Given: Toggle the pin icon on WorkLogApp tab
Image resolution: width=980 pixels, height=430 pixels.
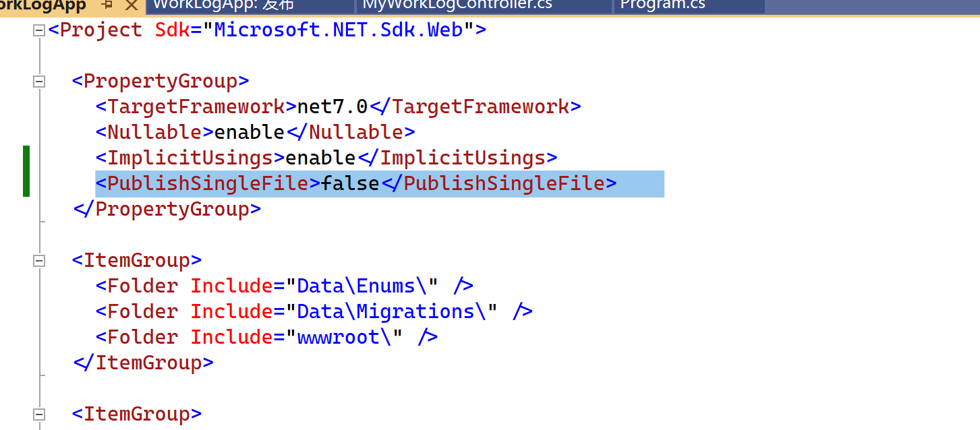Looking at the screenshot, I should click(107, 5).
